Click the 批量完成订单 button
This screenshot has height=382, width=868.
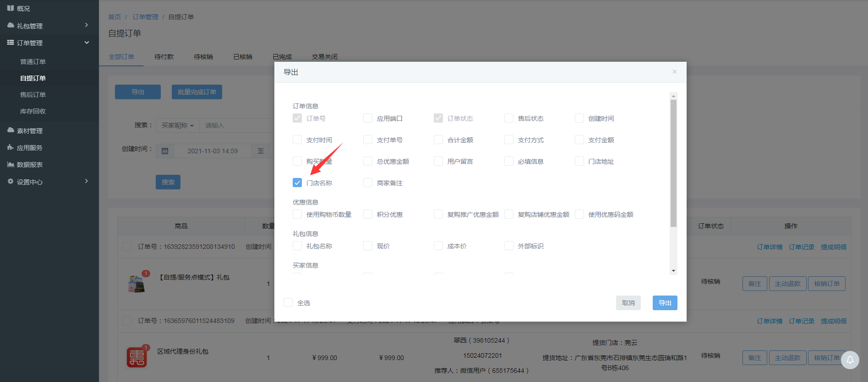tap(197, 92)
